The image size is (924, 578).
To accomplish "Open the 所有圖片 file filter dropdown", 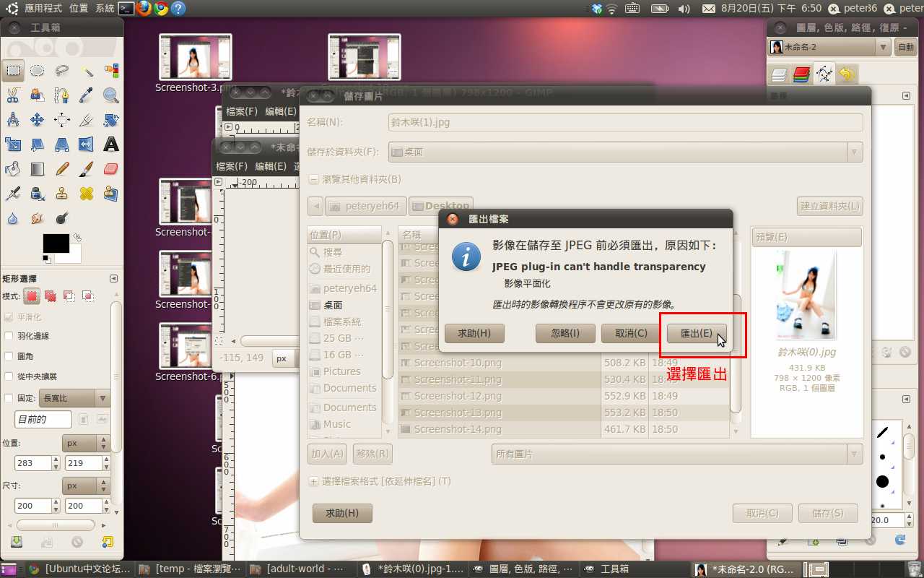I will (677, 454).
